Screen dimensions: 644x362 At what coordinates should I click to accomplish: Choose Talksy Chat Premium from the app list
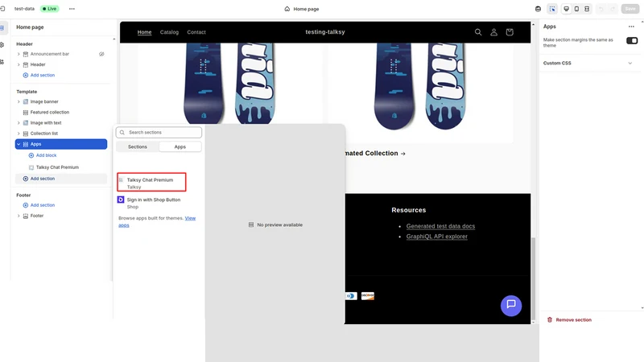coord(151,183)
